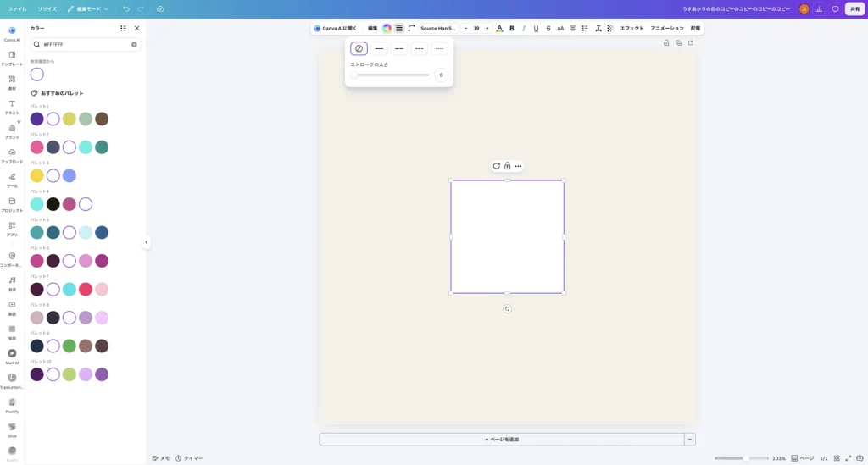The width and height of the screenshot is (868, 465).
Task: Increase font size with plus button
Action: tap(487, 28)
